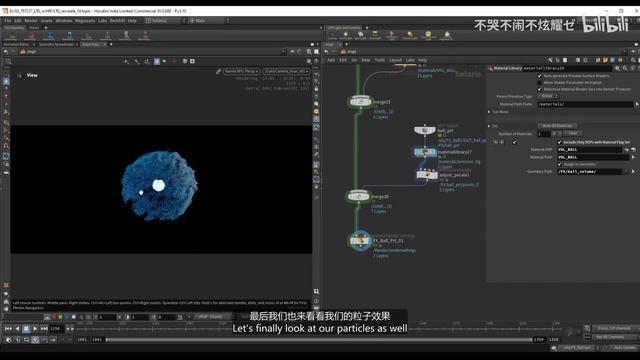This screenshot has width=640, height=360.
Task: Open the Tools menu in network editor
Action: 380,60
